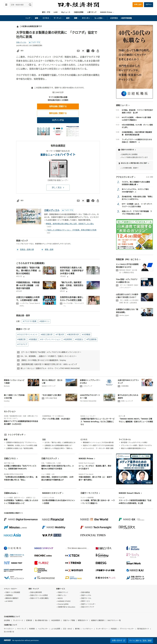The width and height of the screenshot is (157, 644).
Task: Open 速報ニュース section heading link
Action: [123, 105]
